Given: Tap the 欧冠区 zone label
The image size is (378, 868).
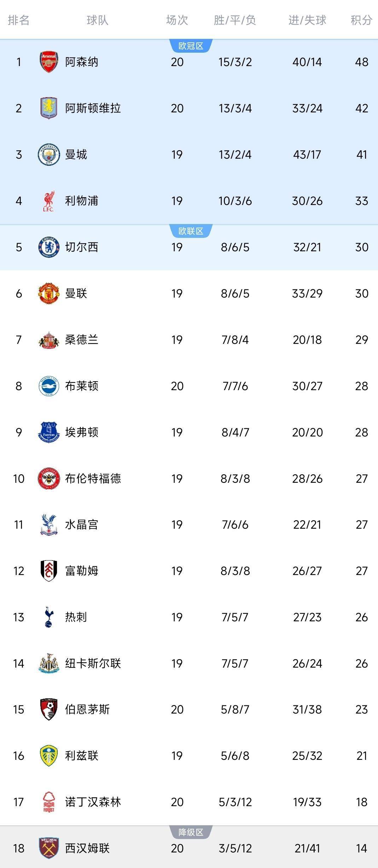Looking at the screenshot, I should coord(191,46).
